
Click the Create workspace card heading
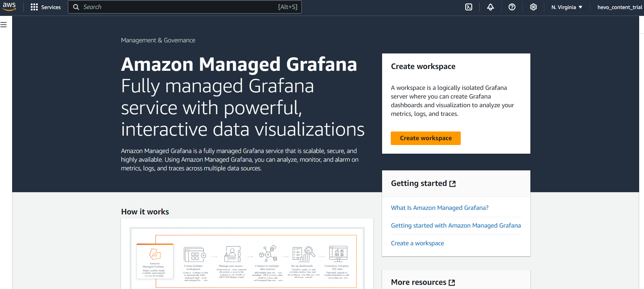[x=423, y=66]
